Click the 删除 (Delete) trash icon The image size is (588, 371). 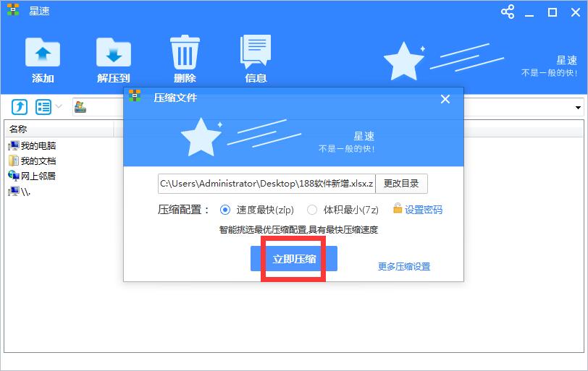point(185,53)
